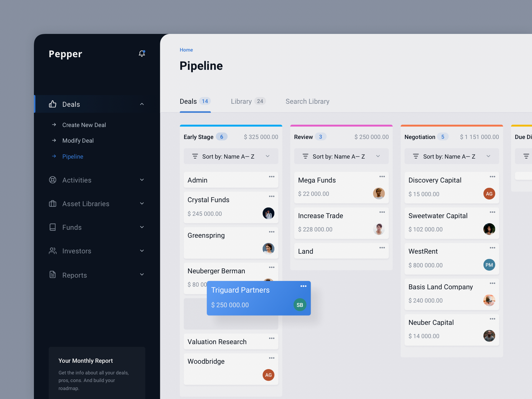Expand the Investors sidebar section

[142, 251]
